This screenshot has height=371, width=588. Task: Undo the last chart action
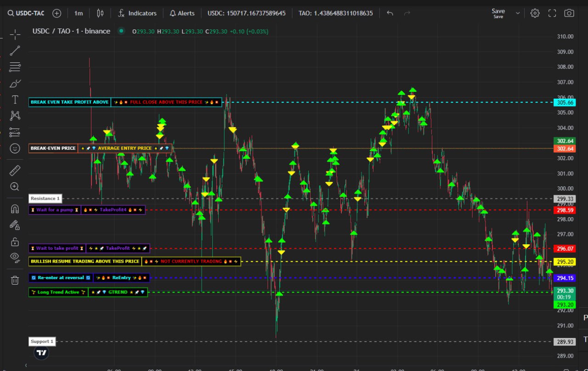tap(390, 13)
